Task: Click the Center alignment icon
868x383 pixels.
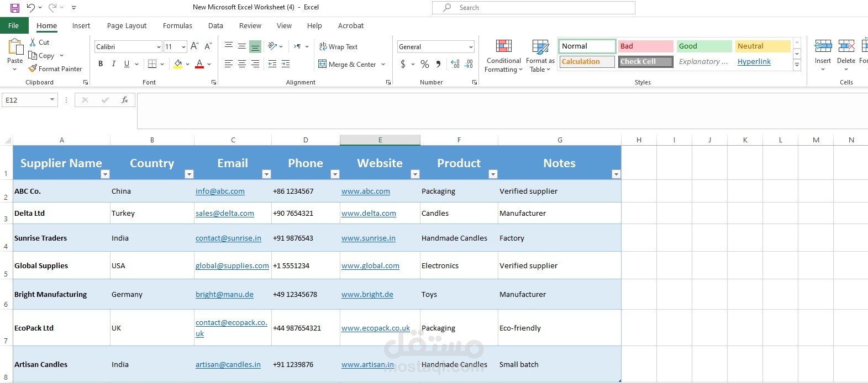Action: pyautogui.click(x=242, y=64)
